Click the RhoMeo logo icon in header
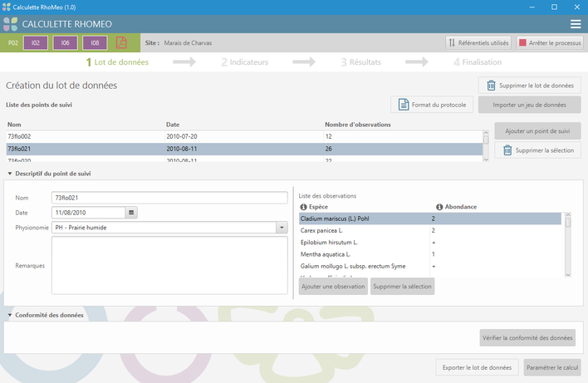The width and height of the screenshot is (588, 383). 10,24
